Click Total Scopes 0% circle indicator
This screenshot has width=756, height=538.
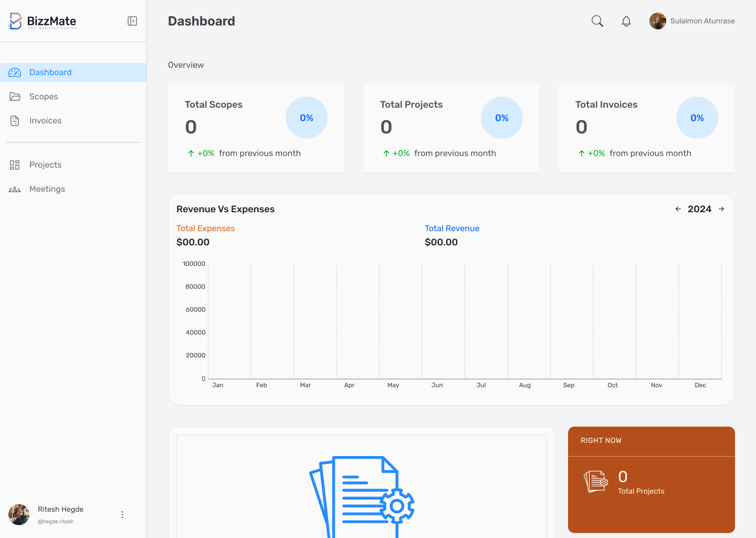(x=307, y=118)
